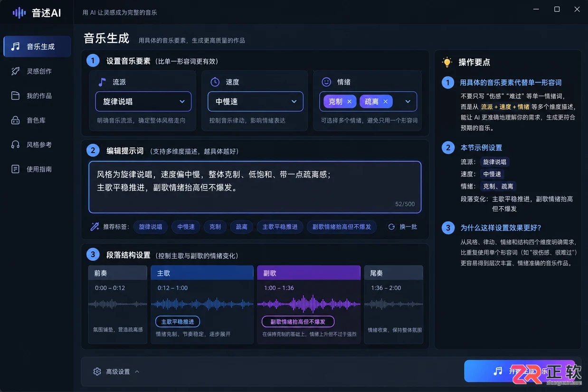The width and height of the screenshot is (588, 392).
Task: Click the 音述AI waveform logo icon
Action: click(19, 13)
